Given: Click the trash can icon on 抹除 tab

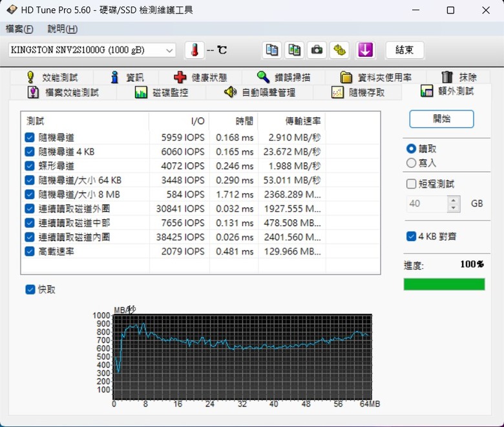Looking at the screenshot, I should click(447, 77).
